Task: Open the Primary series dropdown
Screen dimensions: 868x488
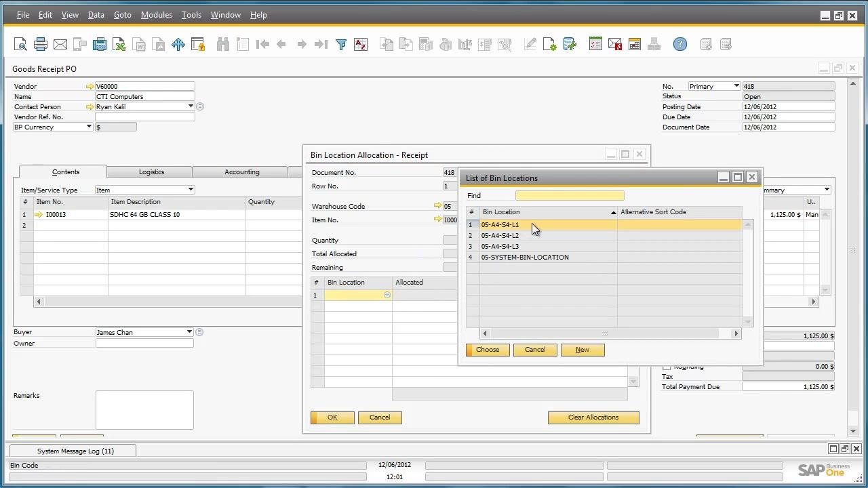Action: [736, 87]
